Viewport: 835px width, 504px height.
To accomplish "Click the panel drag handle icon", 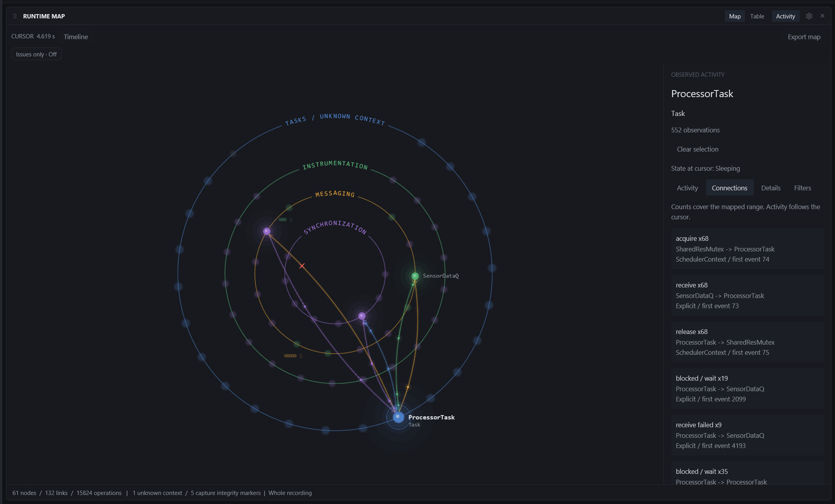I will click(15, 16).
